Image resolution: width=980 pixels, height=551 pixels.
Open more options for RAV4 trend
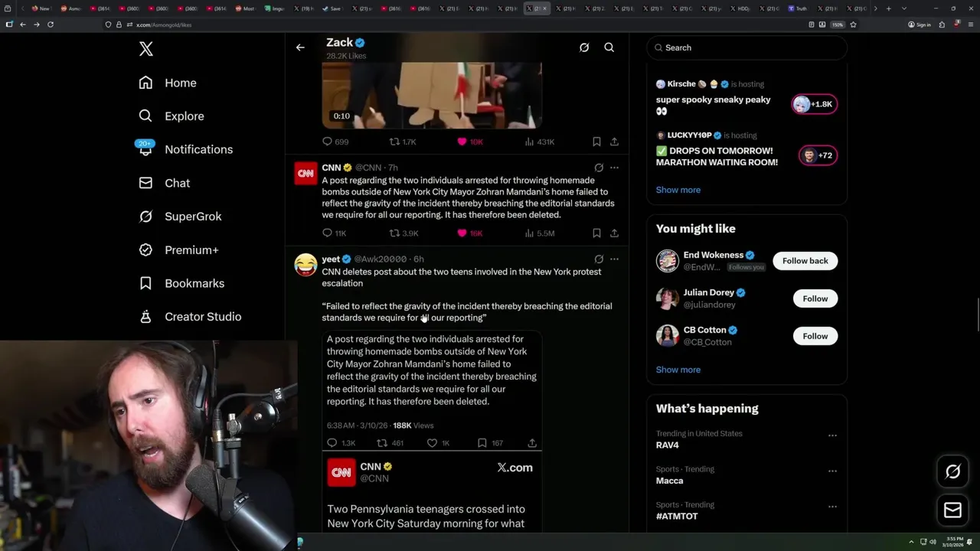832,435
